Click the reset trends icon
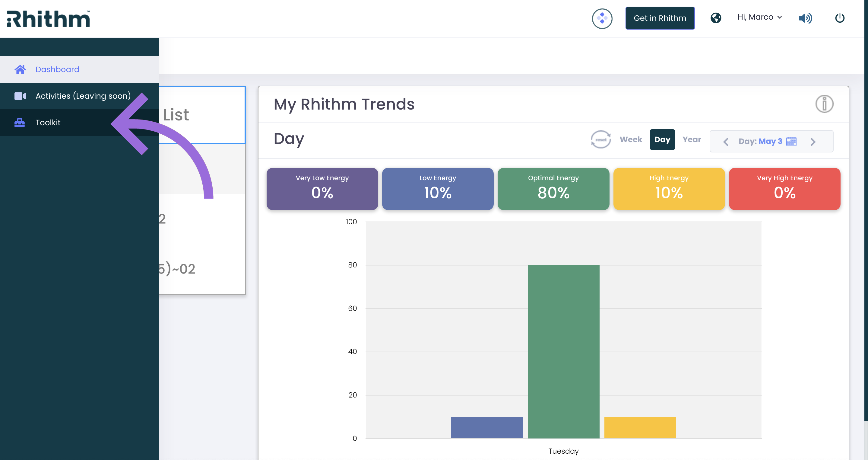Screen dimensions: 868x460 pos(601,139)
